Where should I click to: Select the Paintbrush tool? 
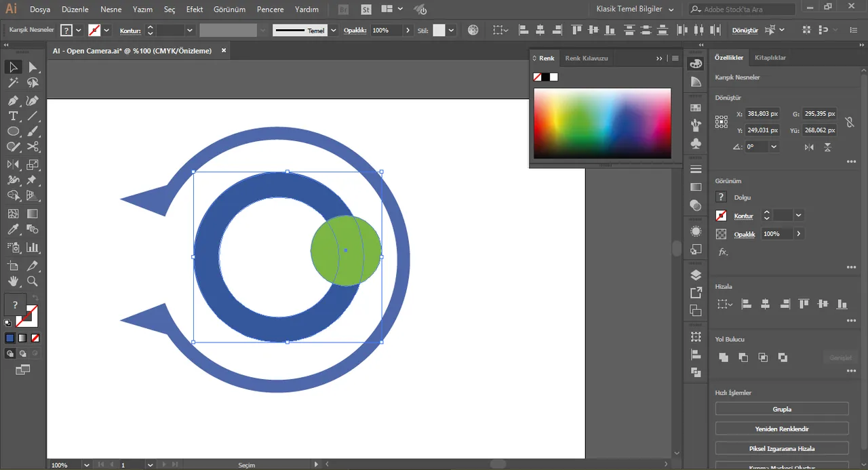(33, 132)
